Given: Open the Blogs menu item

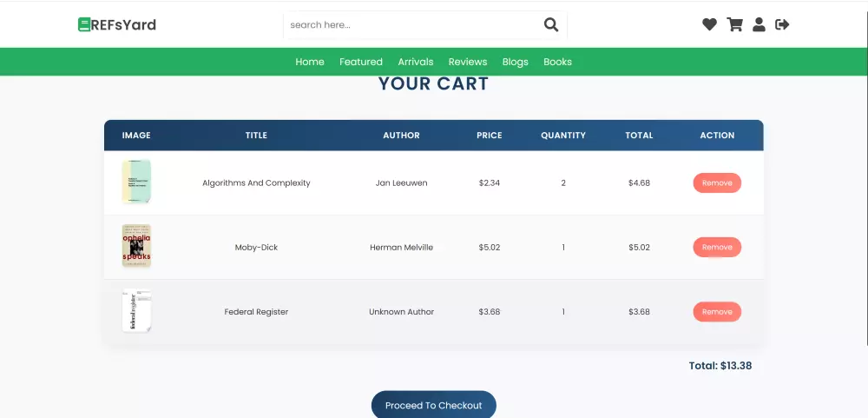Looking at the screenshot, I should pos(516,62).
